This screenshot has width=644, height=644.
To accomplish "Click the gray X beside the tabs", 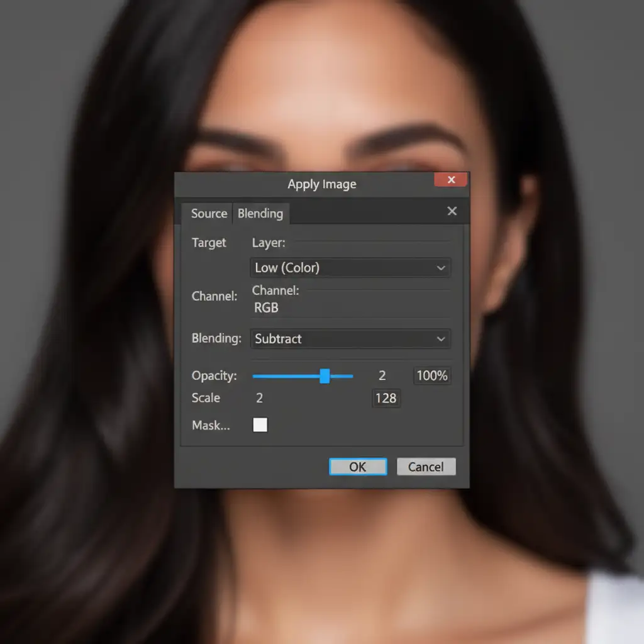I will [452, 211].
